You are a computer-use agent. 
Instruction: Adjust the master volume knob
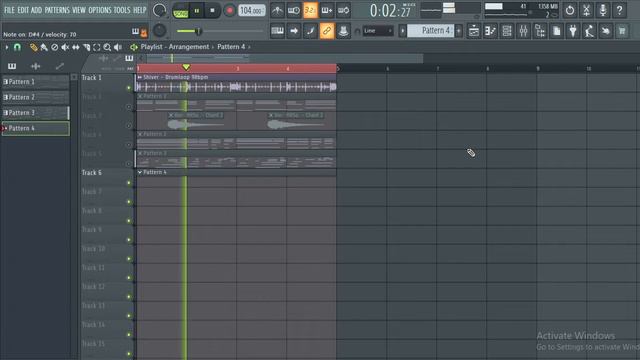click(160, 10)
